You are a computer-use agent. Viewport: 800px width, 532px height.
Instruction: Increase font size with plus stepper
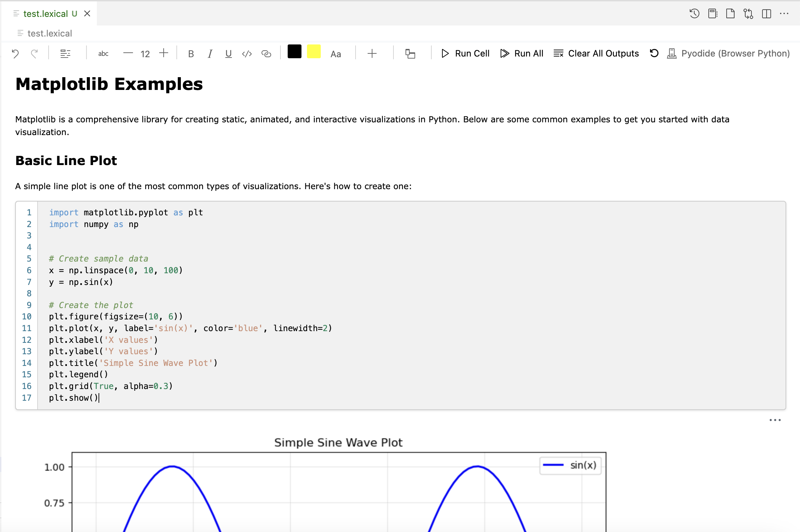[x=164, y=53]
